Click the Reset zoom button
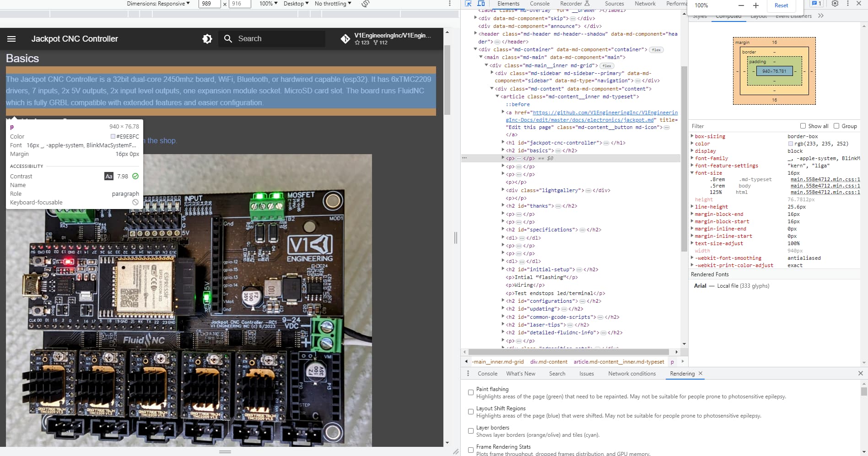This screenshot has width=868, height=456. (781, 5)
